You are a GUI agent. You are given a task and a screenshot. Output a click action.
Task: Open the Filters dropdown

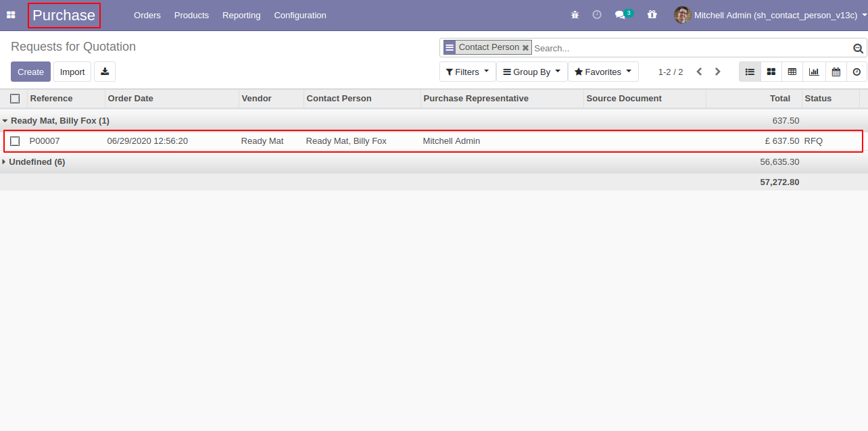tap(467, 72)
